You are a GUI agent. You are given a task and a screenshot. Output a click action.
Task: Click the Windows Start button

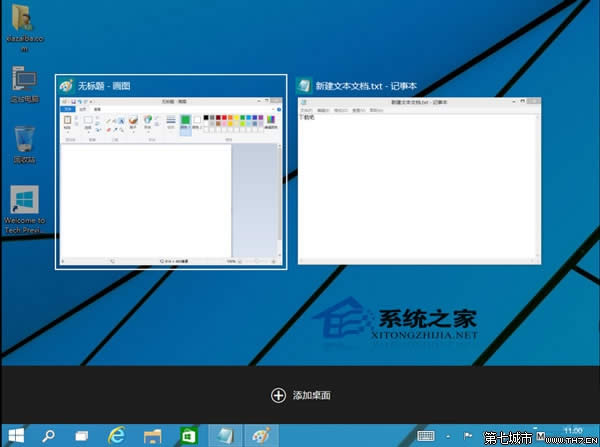[x=14, y=435]
